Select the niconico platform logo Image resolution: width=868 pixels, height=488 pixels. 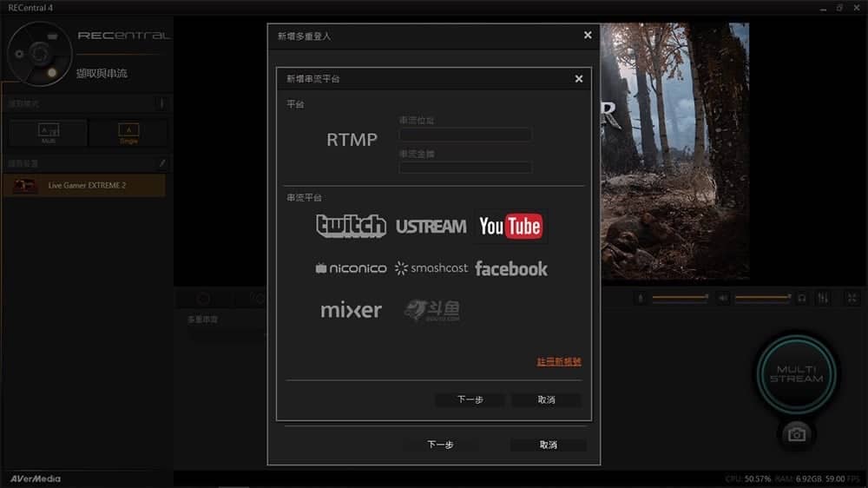[351, 268]
